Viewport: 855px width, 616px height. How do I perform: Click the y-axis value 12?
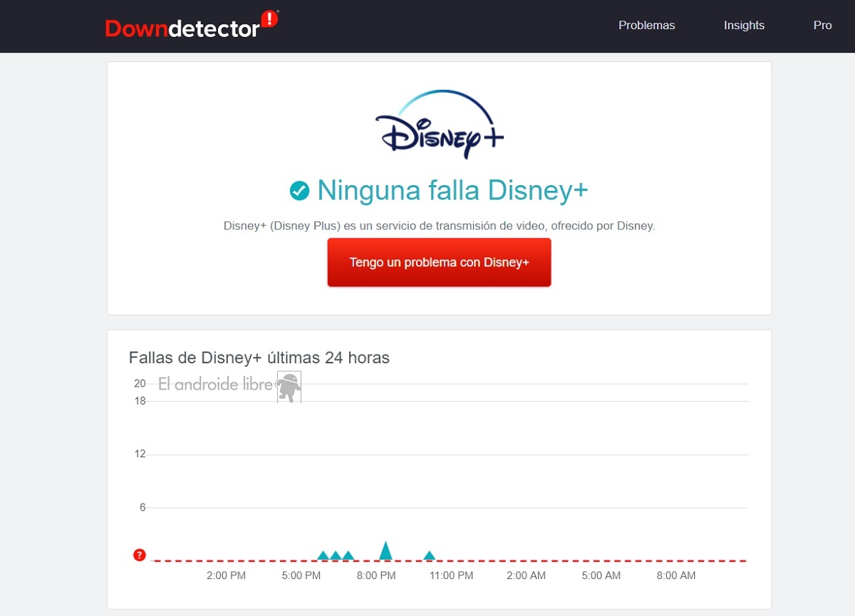point(140,454)
